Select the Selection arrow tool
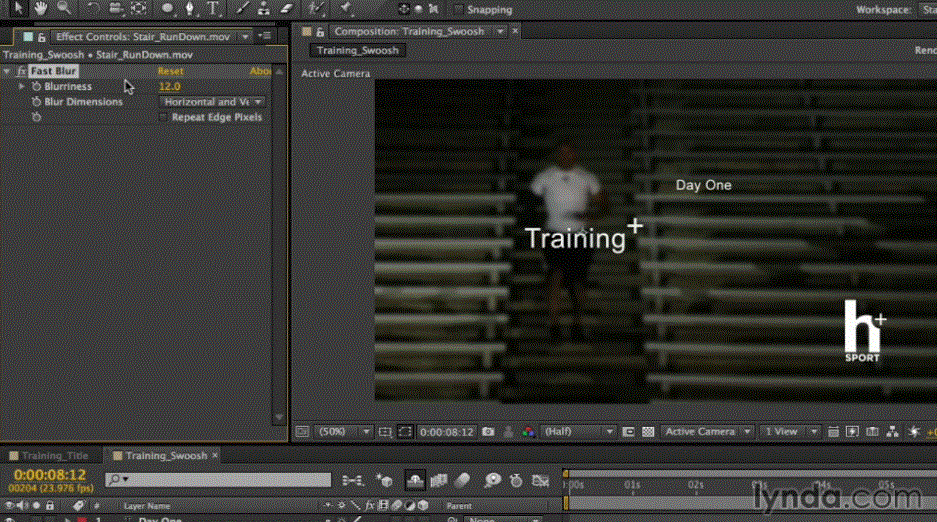The image size is (937, 522). click(17, 8)
